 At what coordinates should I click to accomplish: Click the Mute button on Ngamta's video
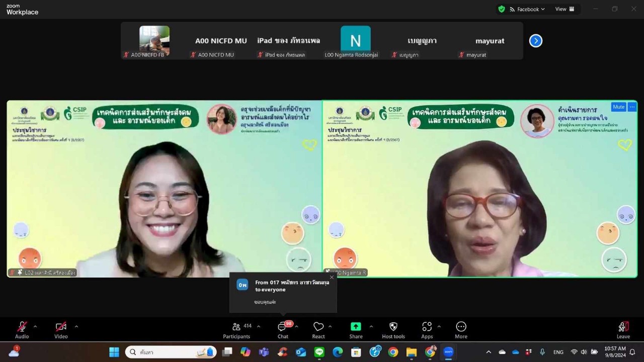618,107
